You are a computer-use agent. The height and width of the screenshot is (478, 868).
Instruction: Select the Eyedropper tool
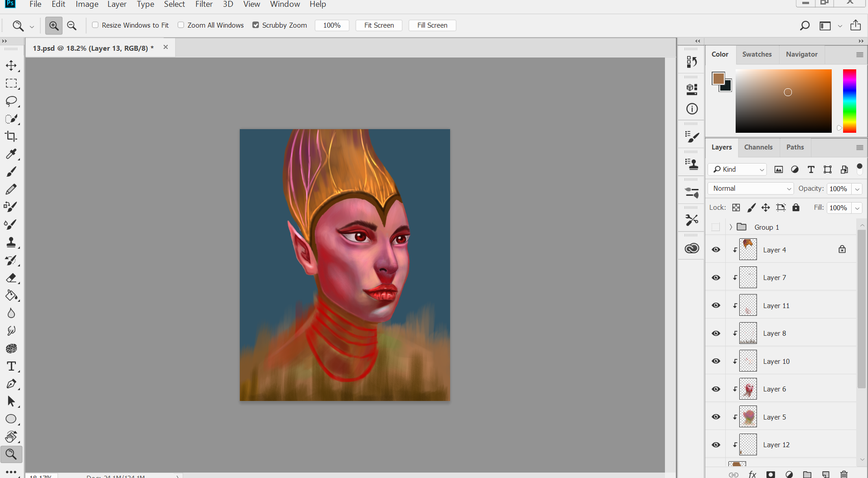11,154
